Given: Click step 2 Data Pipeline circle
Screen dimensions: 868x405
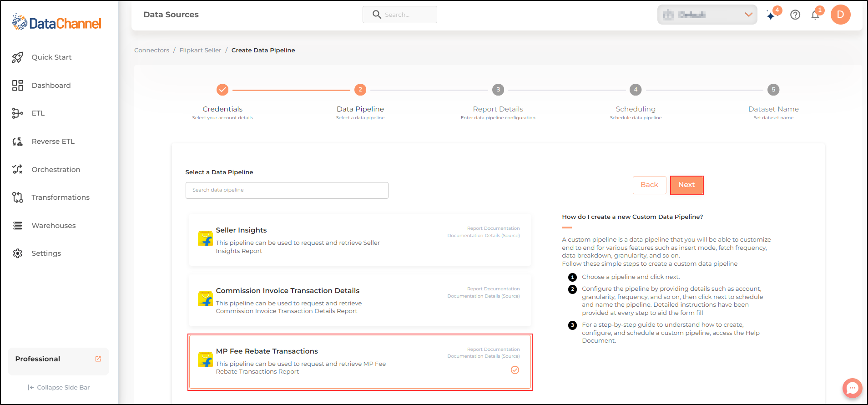Looking at the screenshot, I should click(360, 90).
